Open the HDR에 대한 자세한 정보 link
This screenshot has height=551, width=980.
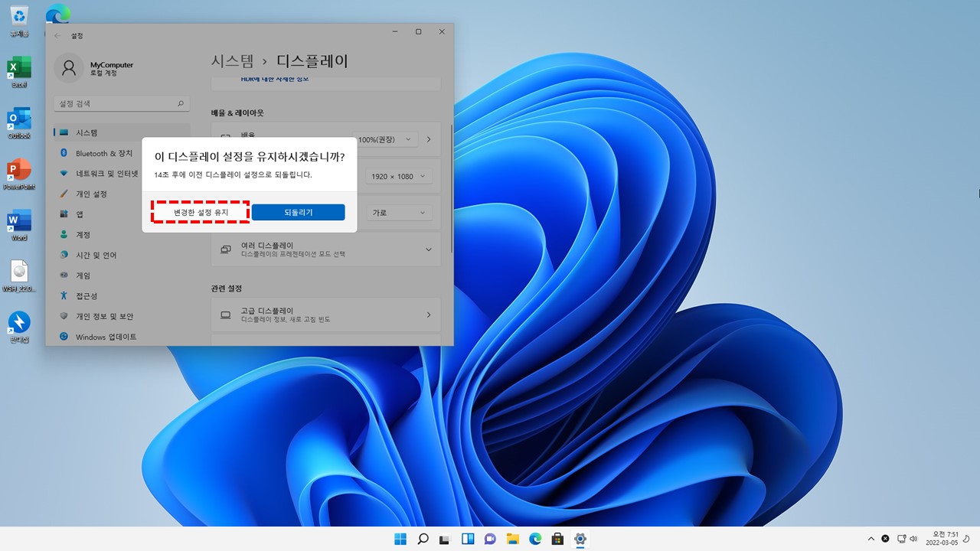(x=275, y=79)
